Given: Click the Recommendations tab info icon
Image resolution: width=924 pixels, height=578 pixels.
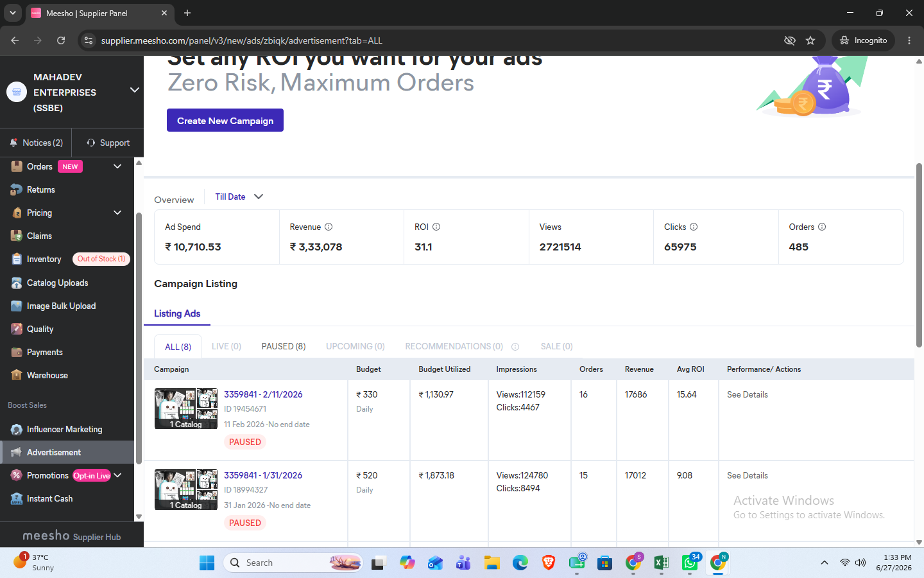Looking at the screenshot, I should click(515, 347).
